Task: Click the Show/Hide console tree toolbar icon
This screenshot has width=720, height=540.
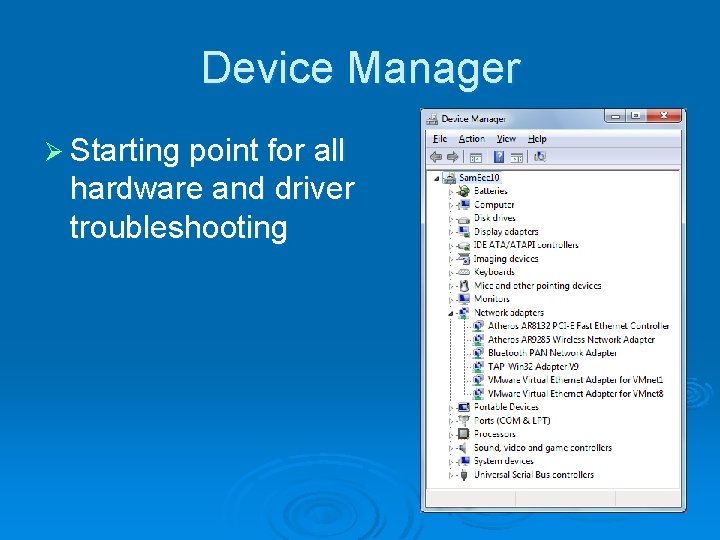Action: pos(476,158)
